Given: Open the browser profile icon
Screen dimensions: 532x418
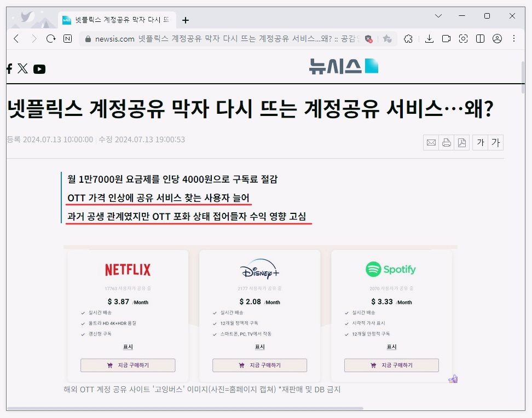Looking at the screenshot, I should [497, 39].
